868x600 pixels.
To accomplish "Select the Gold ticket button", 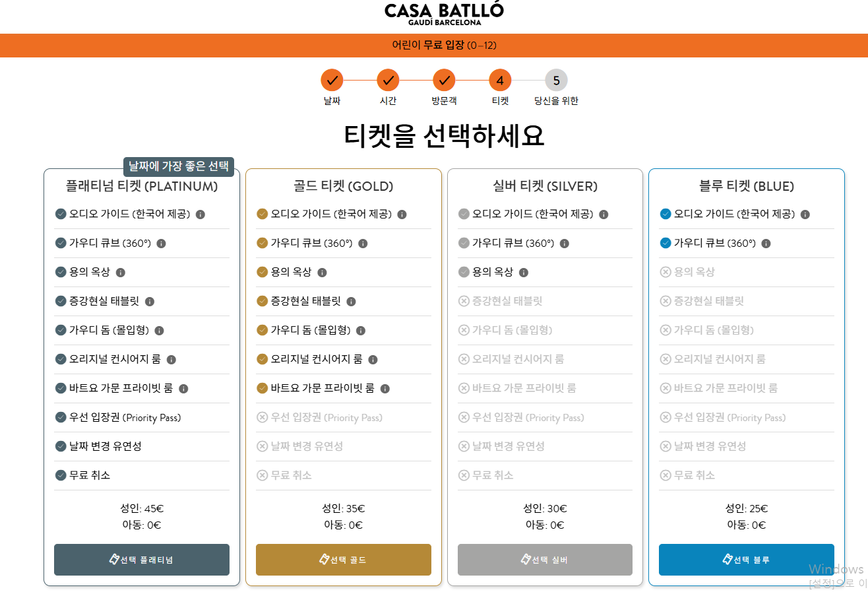I will 344,560.
